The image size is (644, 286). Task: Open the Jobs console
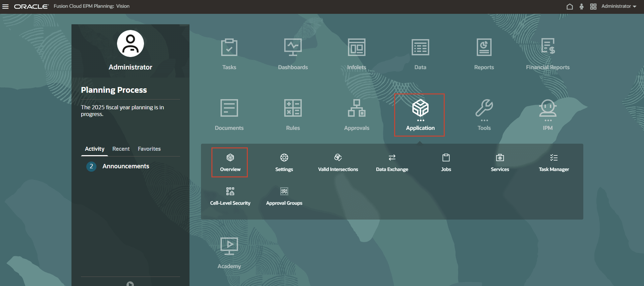click(x=446, y=163)
